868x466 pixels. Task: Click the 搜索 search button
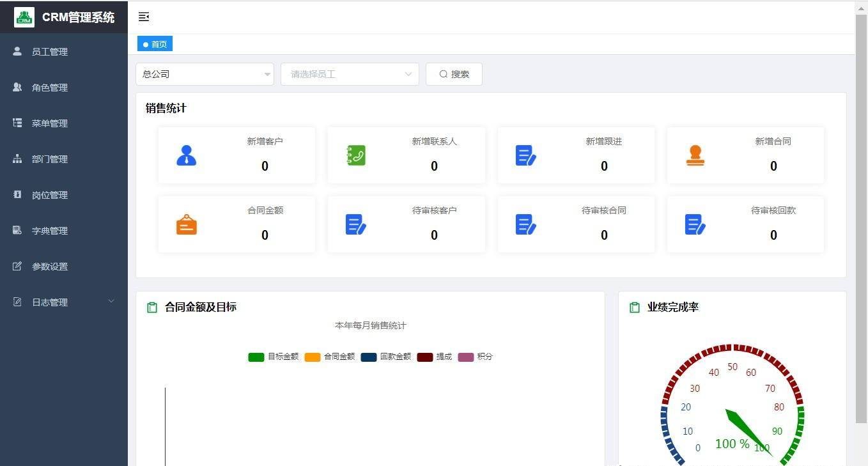454,74
